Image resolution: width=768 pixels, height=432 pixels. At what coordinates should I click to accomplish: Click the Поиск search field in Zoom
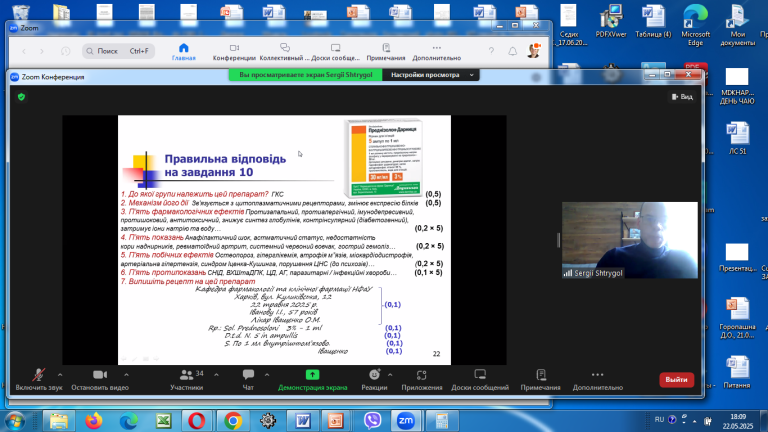(119, 51)
